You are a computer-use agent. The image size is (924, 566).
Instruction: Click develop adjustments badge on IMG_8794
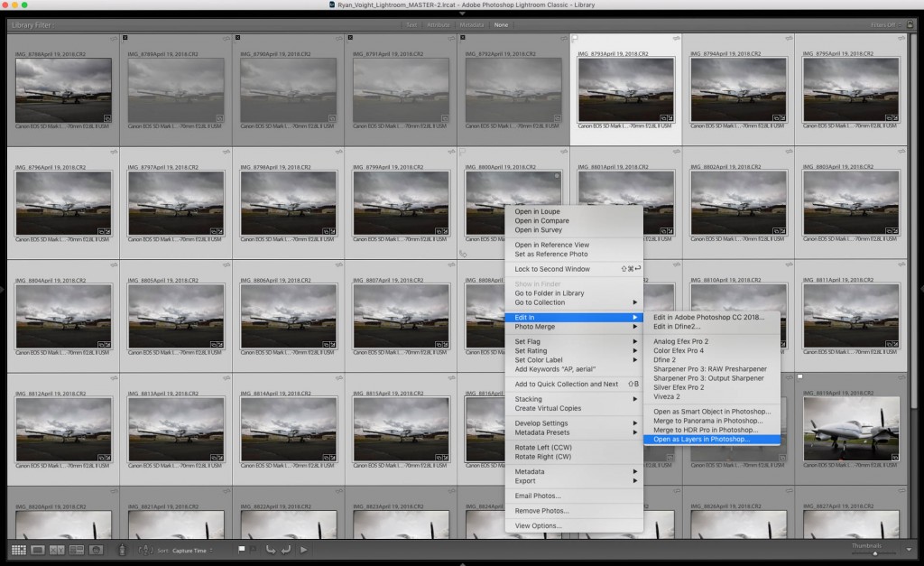click(782, 118)
